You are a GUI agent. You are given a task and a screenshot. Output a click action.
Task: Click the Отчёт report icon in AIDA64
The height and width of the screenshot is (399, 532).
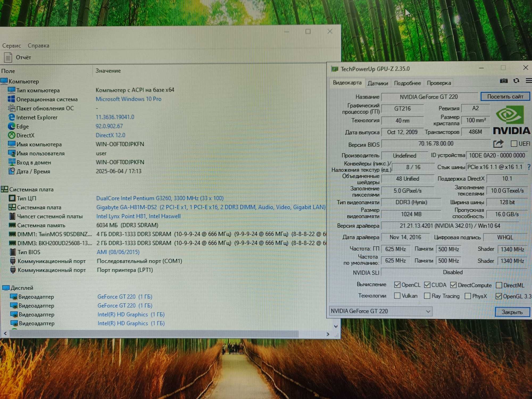tap(8, 57)
